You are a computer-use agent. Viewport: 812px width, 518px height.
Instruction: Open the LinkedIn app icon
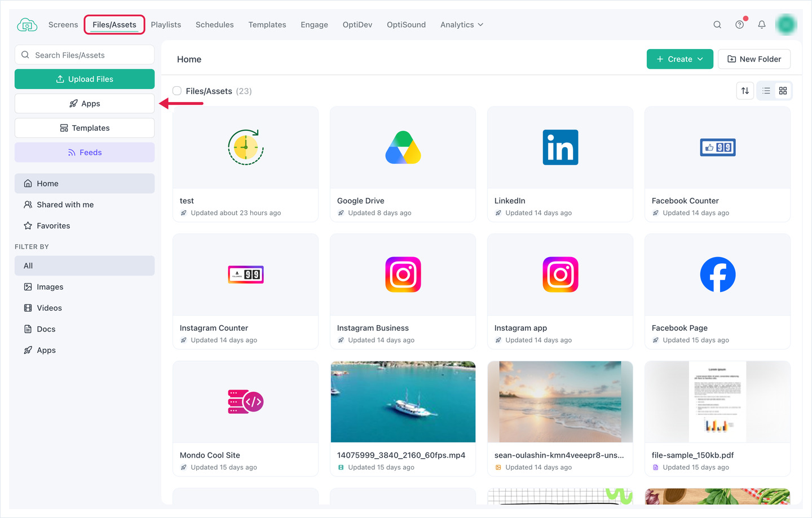tap(561, 148)
